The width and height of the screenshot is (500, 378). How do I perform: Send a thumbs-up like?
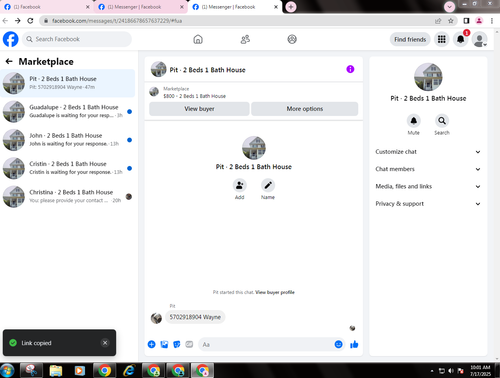pyautogui.click(x=354, y=344)
